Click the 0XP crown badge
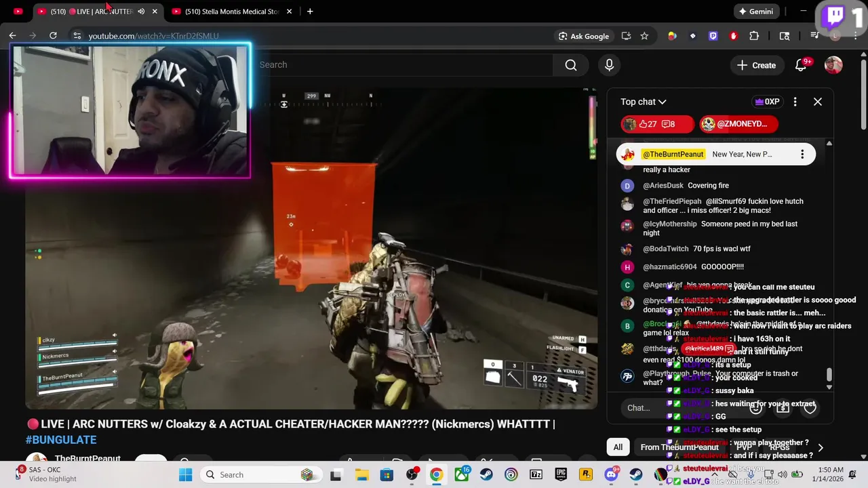Image resolution: width=868 pixels, height=488 pixels. click(767, 102)
